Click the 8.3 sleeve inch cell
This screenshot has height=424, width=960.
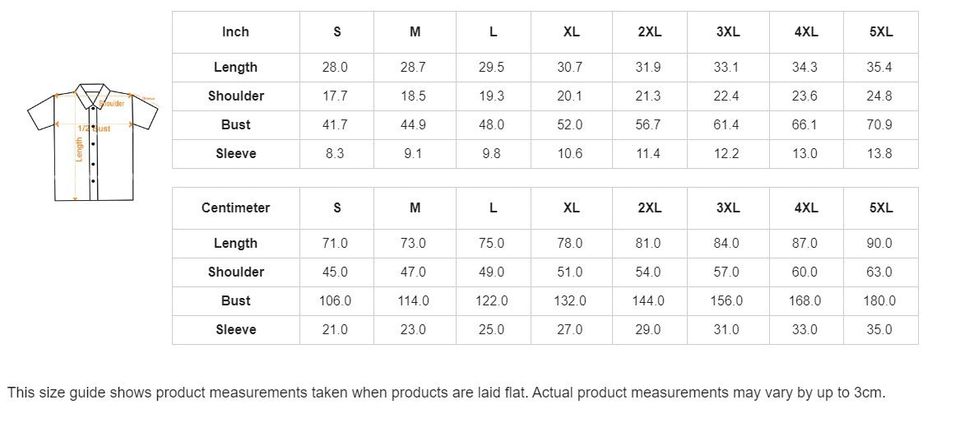[337, 154]
